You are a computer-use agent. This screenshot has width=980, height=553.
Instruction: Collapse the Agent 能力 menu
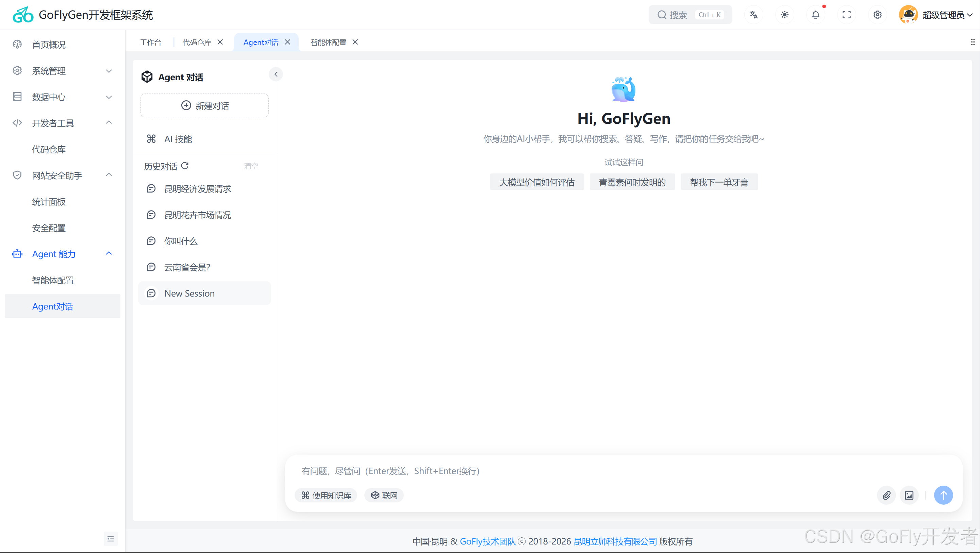(62, 254)
